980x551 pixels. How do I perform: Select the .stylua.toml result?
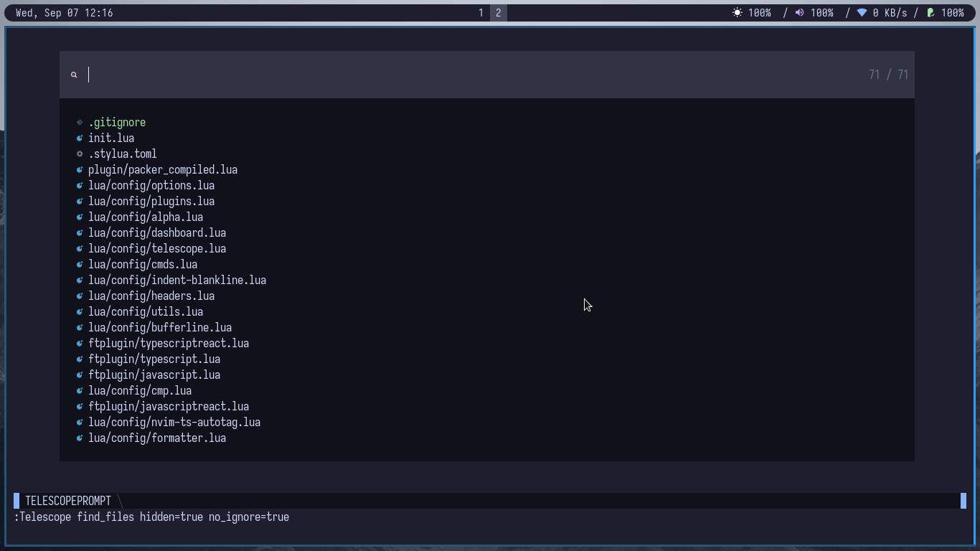click(123, 154)
